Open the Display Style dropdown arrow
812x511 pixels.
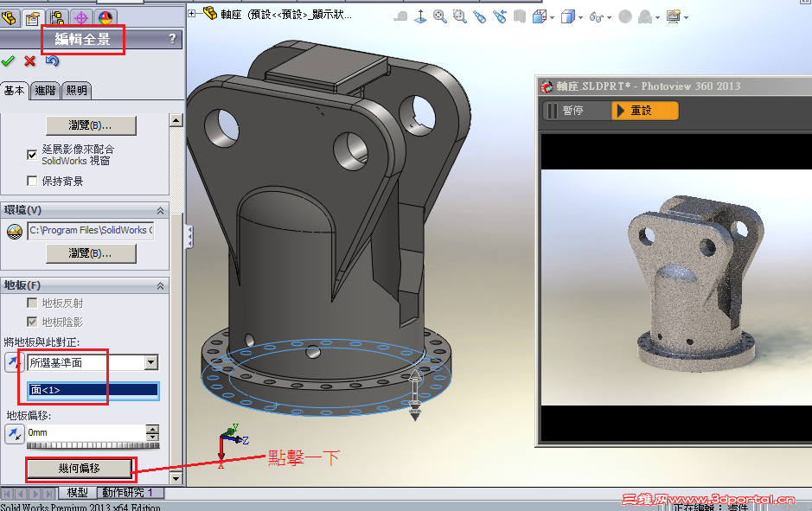(580, 17)
